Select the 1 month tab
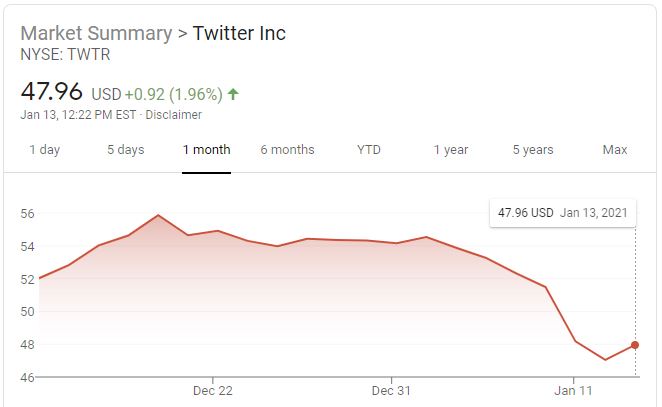This screenshot has height=407, width=662. (206, 150)
